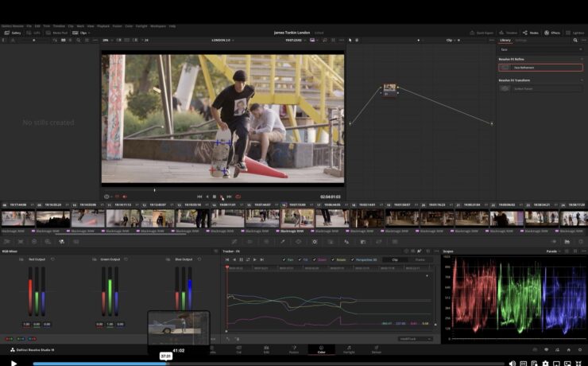Play the video with bottom-left play button
The image size is (588, 366).
14,363
